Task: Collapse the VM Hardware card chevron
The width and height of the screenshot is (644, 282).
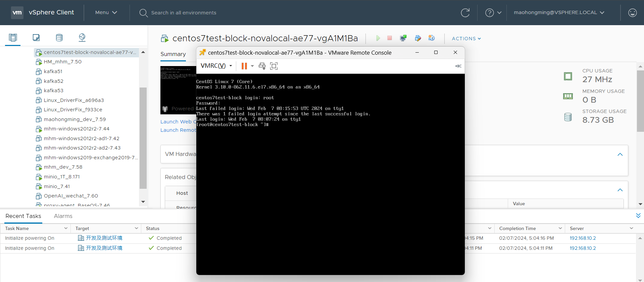Action: coord(620,155)
